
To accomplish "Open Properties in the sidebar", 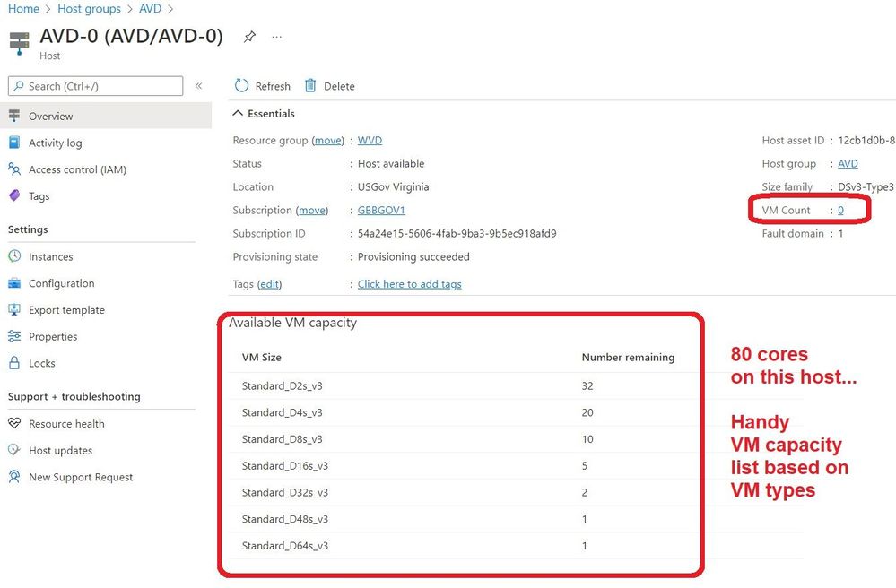I will pos(53,337).
